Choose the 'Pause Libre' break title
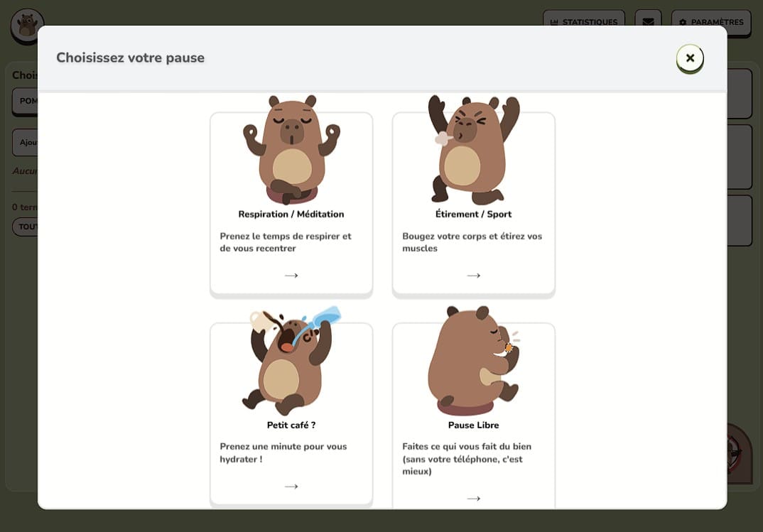The image size is (763, 532). [474, 425]
